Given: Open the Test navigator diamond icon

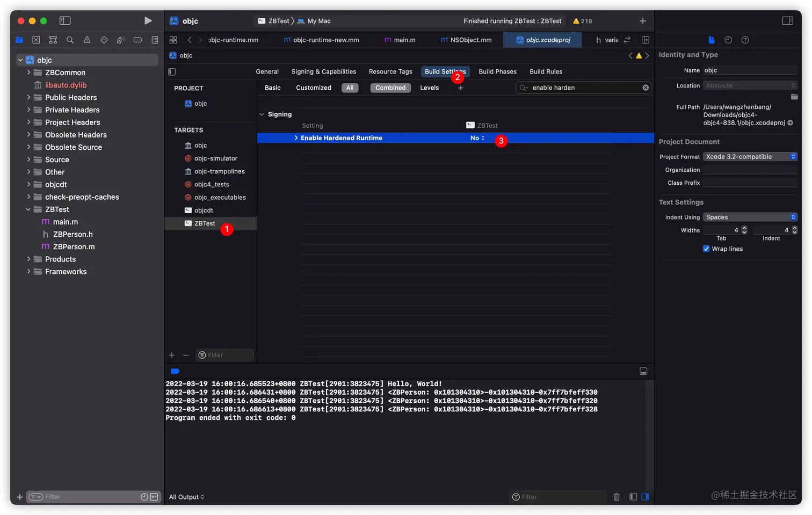Looking at the screenshot, I should pos(104,40).
